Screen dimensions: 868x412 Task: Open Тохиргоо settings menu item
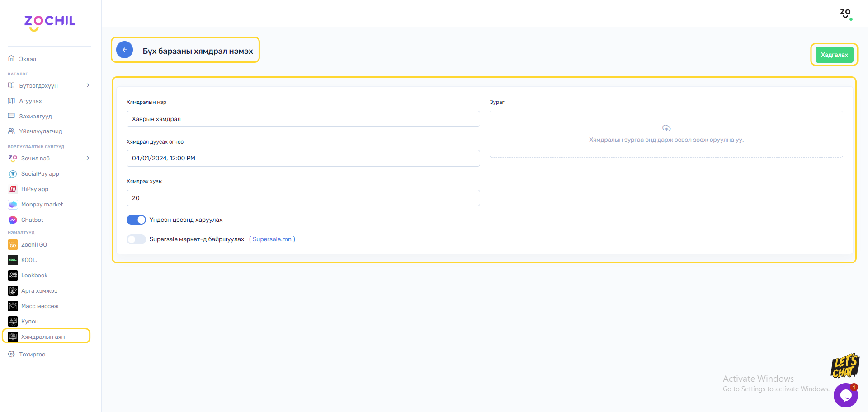pos(32,355)
